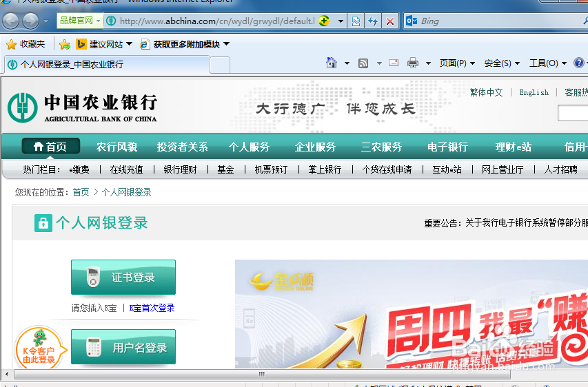Click the browser Forward arrow button
Viewport: 588px width, 387px height.
click(31, 21)
